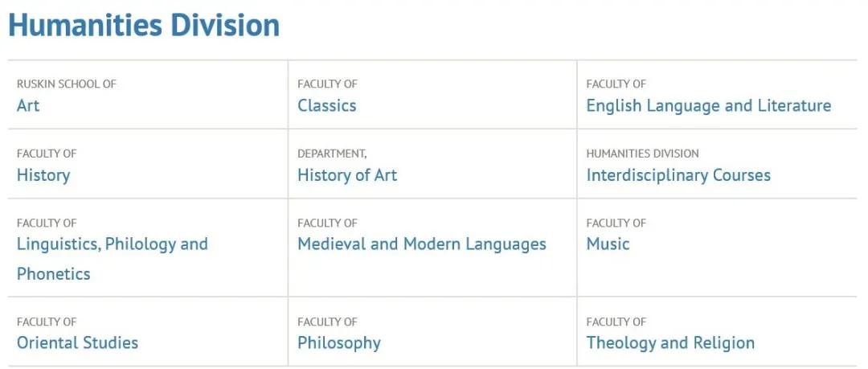Open the History of Art department
Screen dimensions: 868x369
pyautogui.click(x=346, y=175)
